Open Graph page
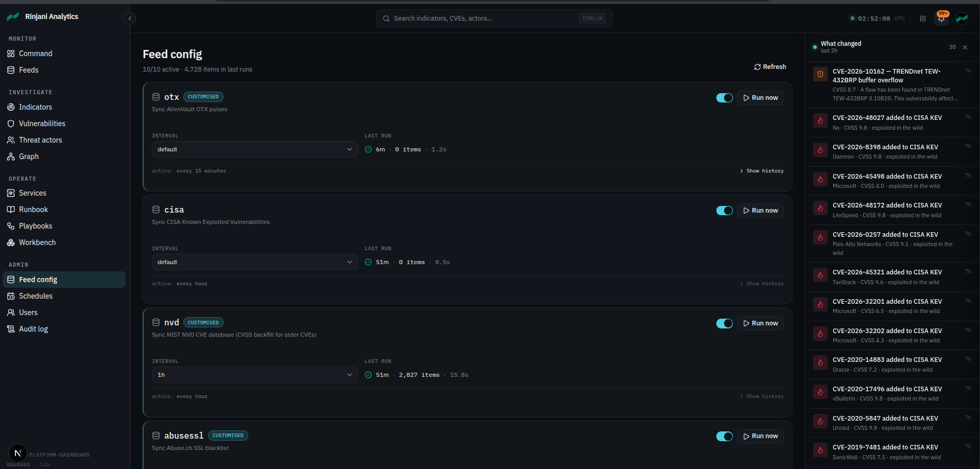 point(64,157)
